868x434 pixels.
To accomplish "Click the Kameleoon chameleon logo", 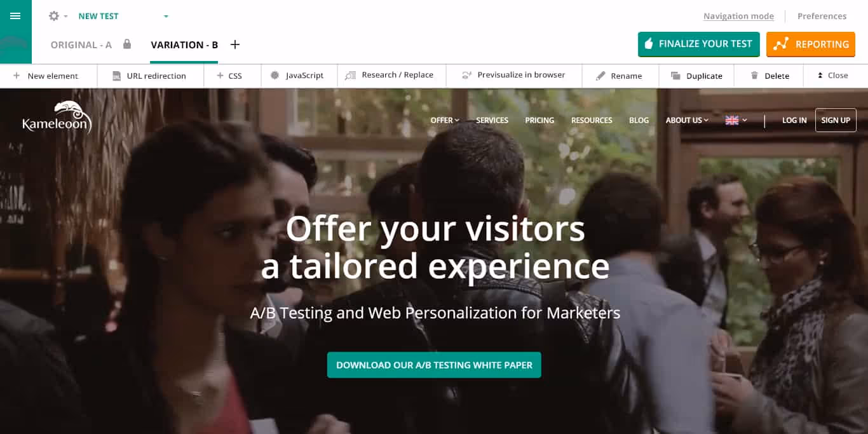I will tap(57, 118).
